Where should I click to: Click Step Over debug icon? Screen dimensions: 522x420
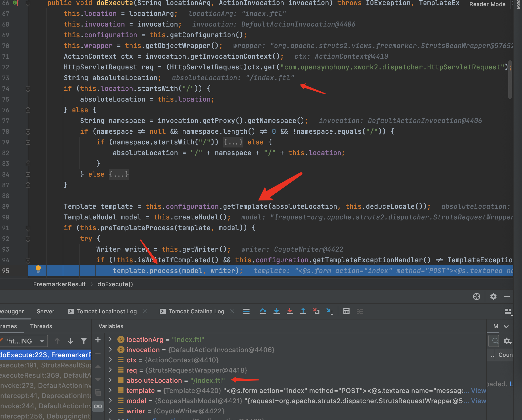(x=263, y=311)
